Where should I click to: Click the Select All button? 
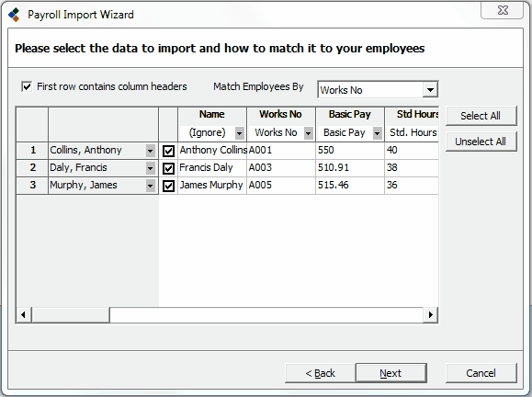[481, 116]
